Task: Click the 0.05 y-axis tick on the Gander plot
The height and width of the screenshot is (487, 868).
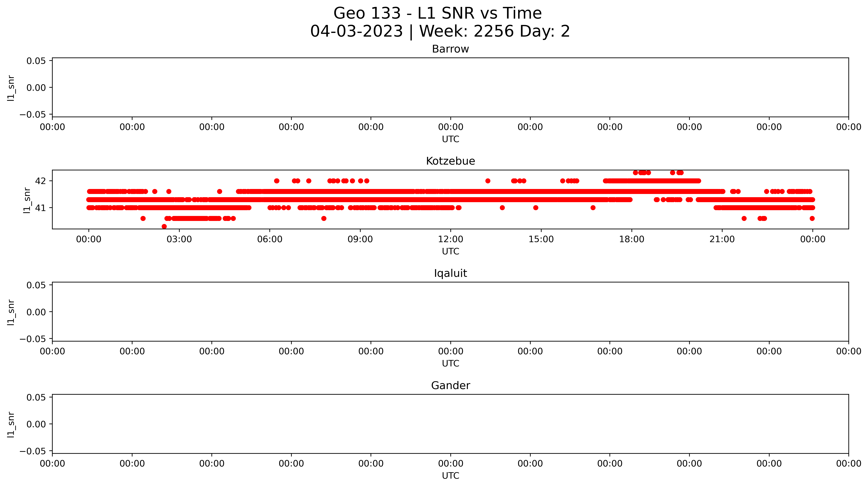Action: tap(36, 397)
